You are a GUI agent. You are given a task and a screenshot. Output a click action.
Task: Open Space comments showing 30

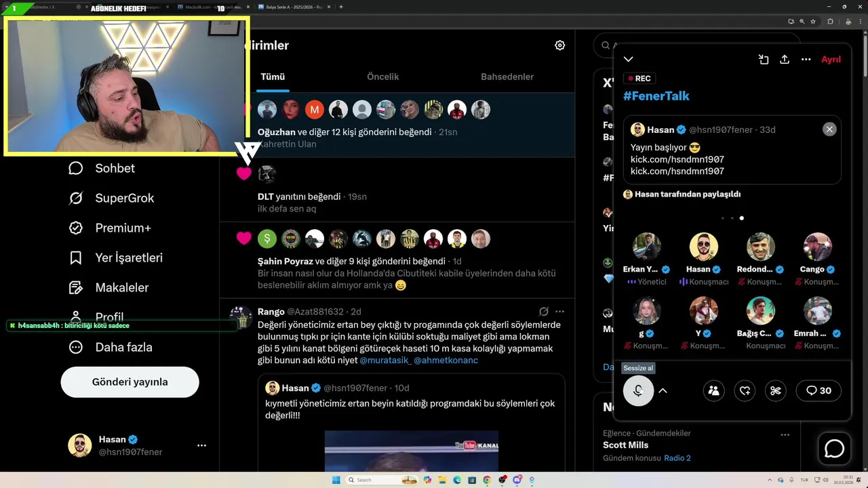pos(818,390)
